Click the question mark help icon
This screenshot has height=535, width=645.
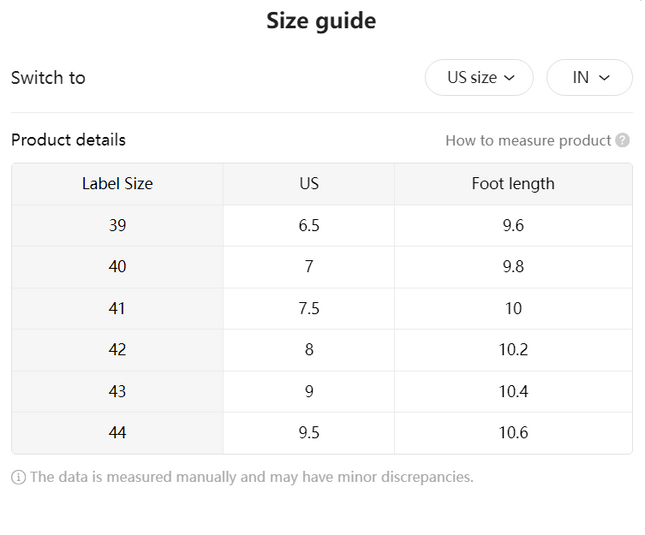[x=622, y=140]
